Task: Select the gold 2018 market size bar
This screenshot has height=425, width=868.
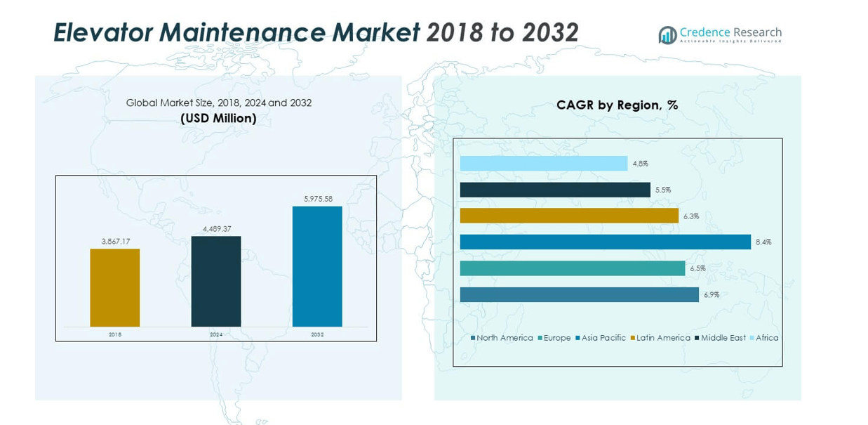Action: click(114, 287)
